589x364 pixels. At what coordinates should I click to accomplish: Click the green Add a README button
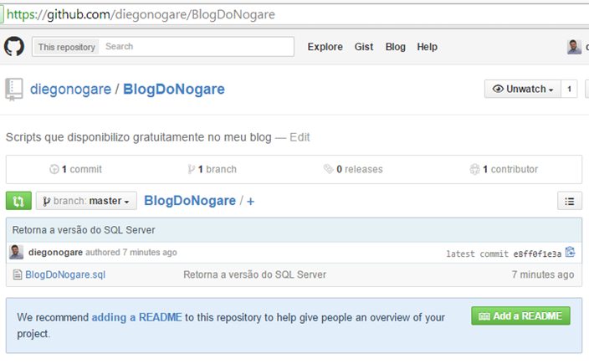pos(520,316)
